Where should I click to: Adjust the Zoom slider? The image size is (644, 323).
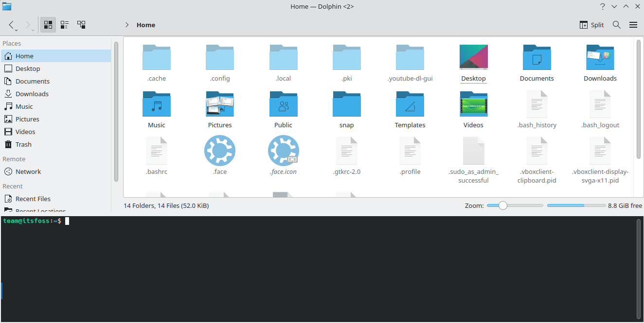[502, 205]
